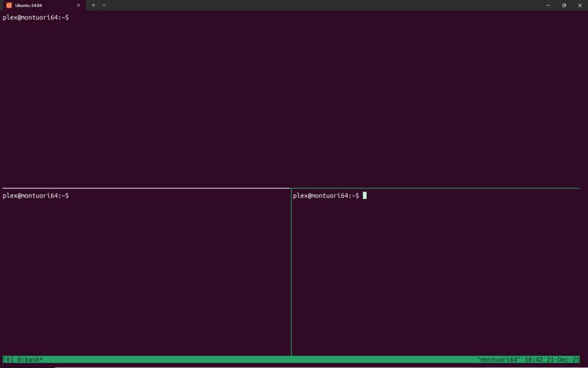
Task: Expand the new-tab profile dropdown chevron
Action: (104, 5)
